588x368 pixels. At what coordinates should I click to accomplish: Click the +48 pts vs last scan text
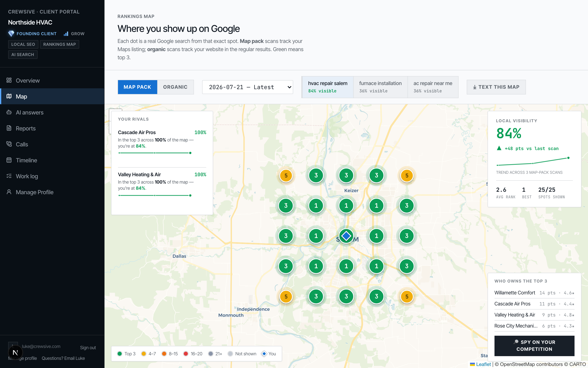[x=531, y=148]
